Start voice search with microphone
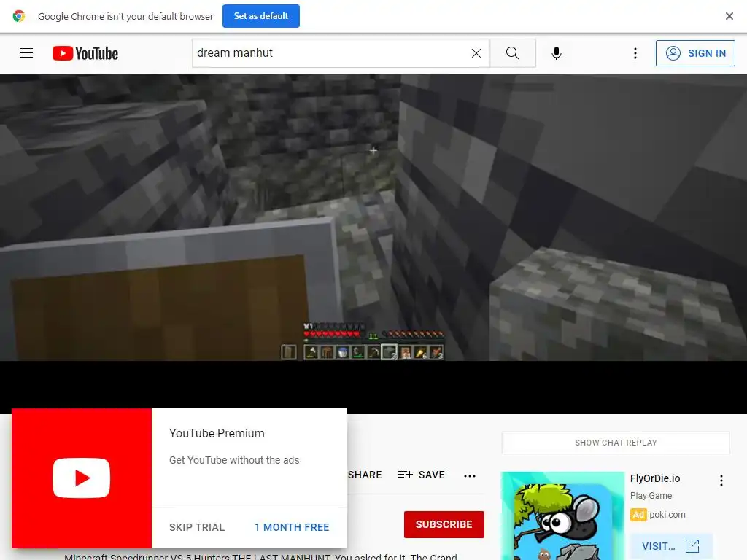This screenshot has width=747, height=560. [x=556, y=53]
